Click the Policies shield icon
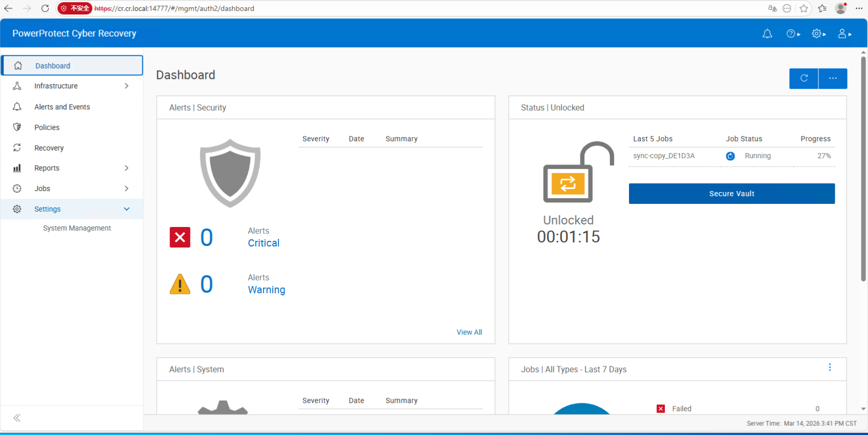 click(x=17, y=127)
